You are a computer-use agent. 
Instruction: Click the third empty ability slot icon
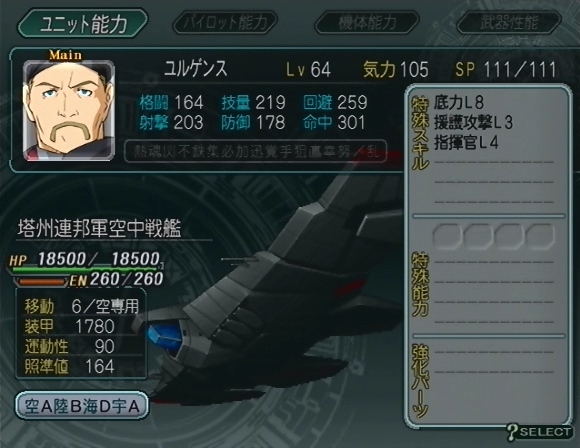point(509,236)
